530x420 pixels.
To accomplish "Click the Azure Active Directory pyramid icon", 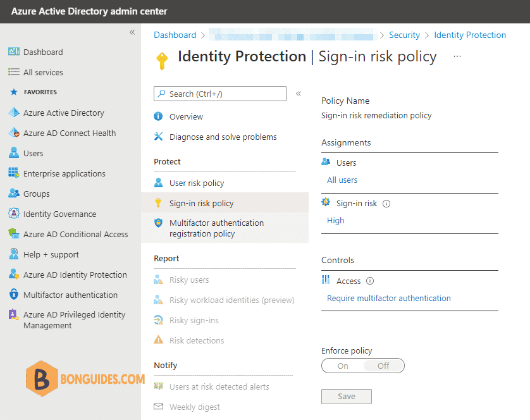I will (x=14, y=112).
